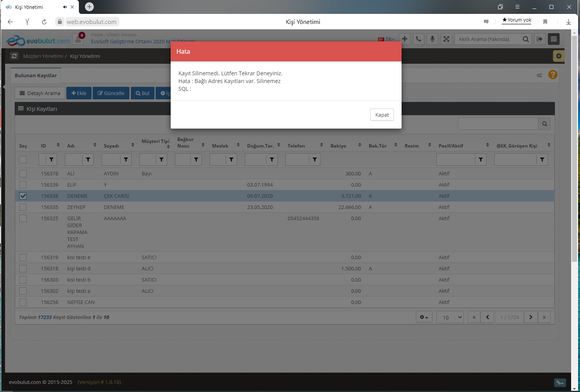The width and height of the screenshot is (580, 392).
Task: Select the Bulunan Kayıtlar tab
Action: 36,75
